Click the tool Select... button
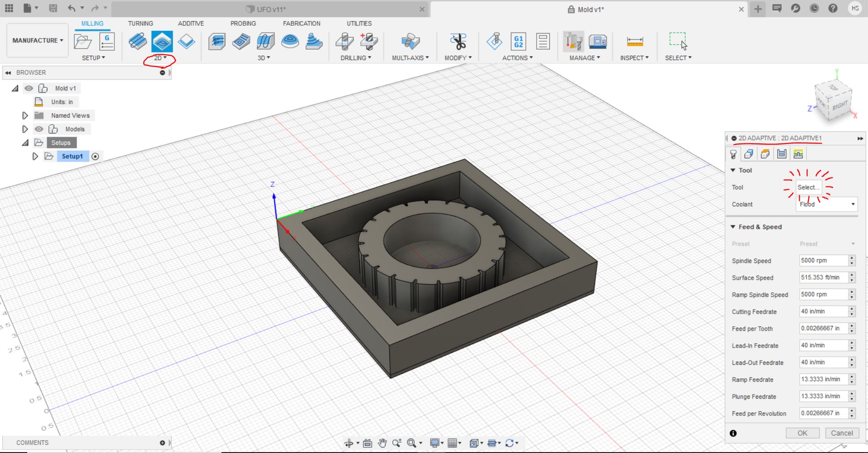 (808, 187)
